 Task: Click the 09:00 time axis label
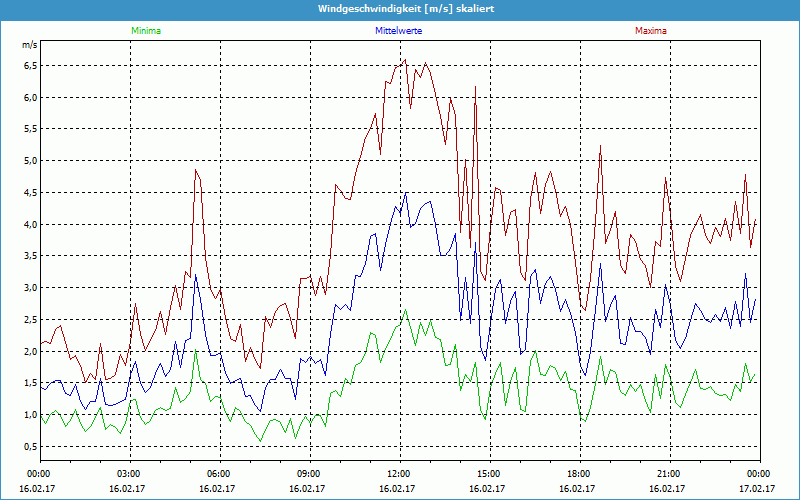coord(310,474)
